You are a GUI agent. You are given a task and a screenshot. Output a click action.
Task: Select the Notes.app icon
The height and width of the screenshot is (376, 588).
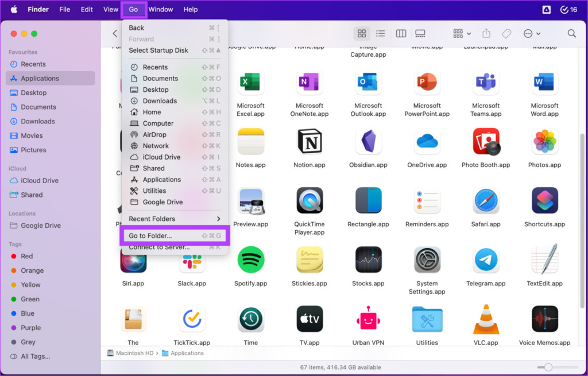point(250,141)
